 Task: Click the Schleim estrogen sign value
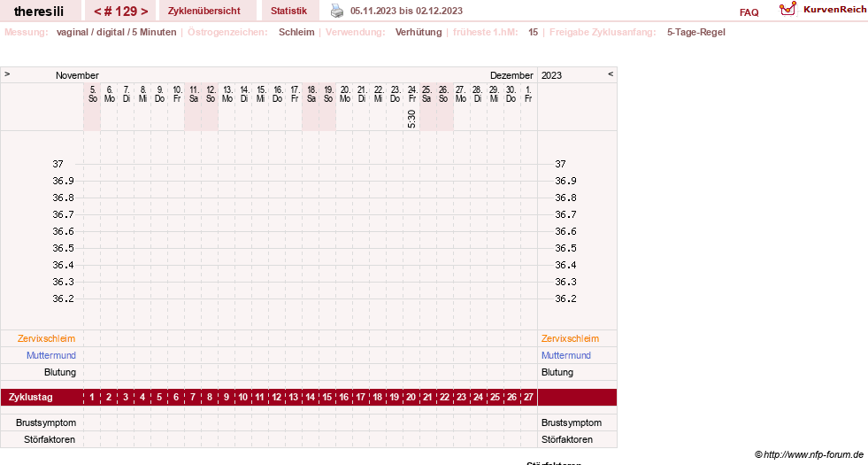click(296, 32)
